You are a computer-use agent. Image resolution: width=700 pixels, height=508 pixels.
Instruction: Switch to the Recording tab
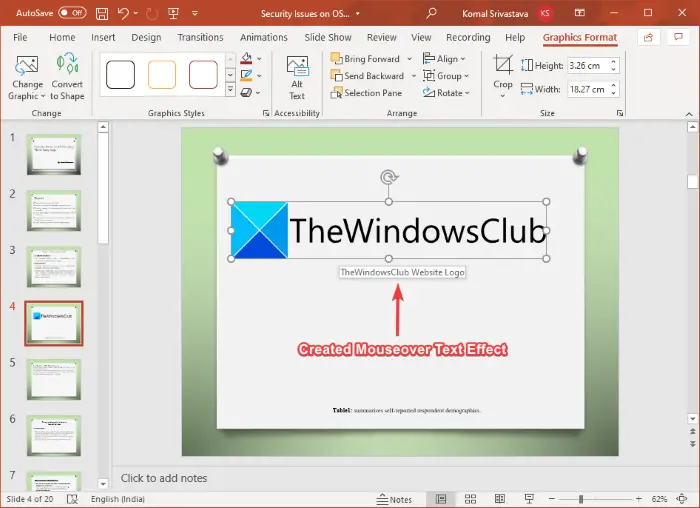(x=468, y=37)
